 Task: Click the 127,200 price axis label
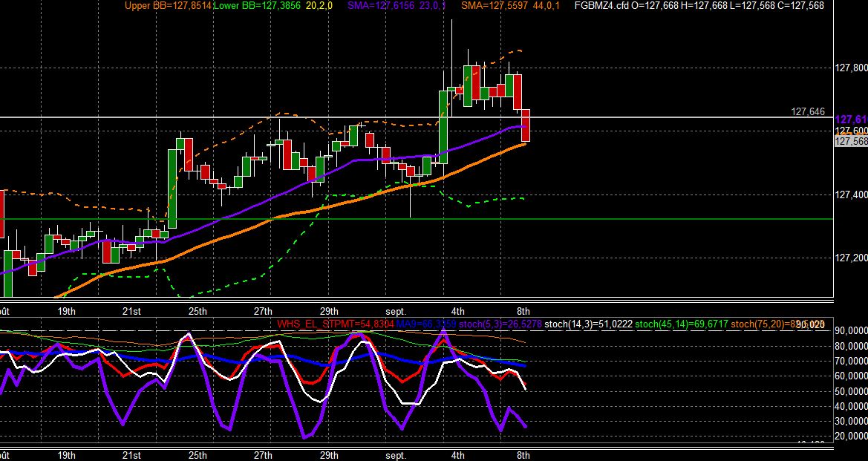click(x=851, y=258)
